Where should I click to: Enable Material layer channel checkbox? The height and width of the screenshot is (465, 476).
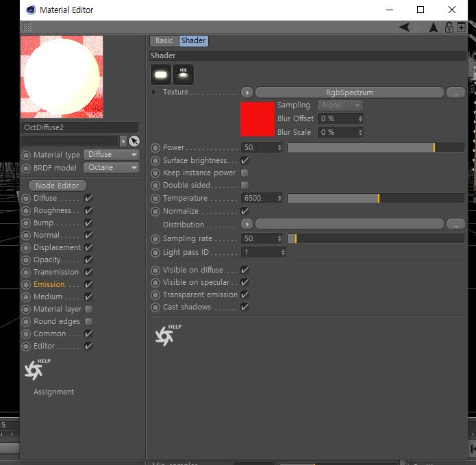pyautogui.click(x=88, y=309)
